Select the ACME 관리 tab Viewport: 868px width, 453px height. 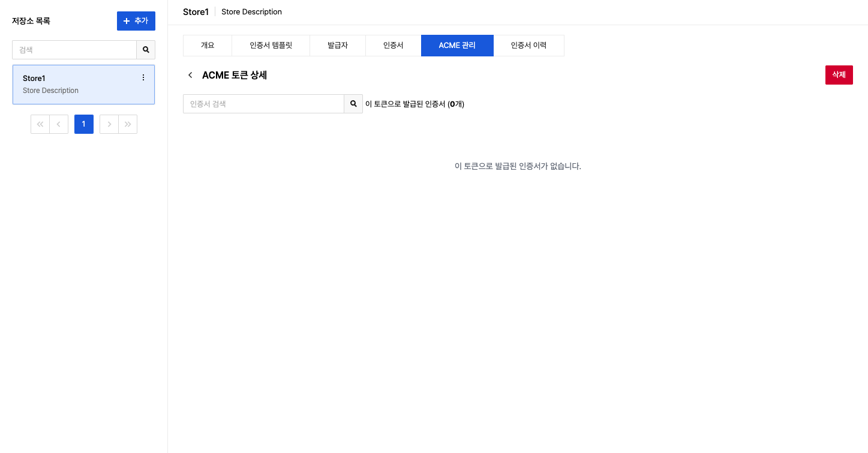(x=457, y=46)
